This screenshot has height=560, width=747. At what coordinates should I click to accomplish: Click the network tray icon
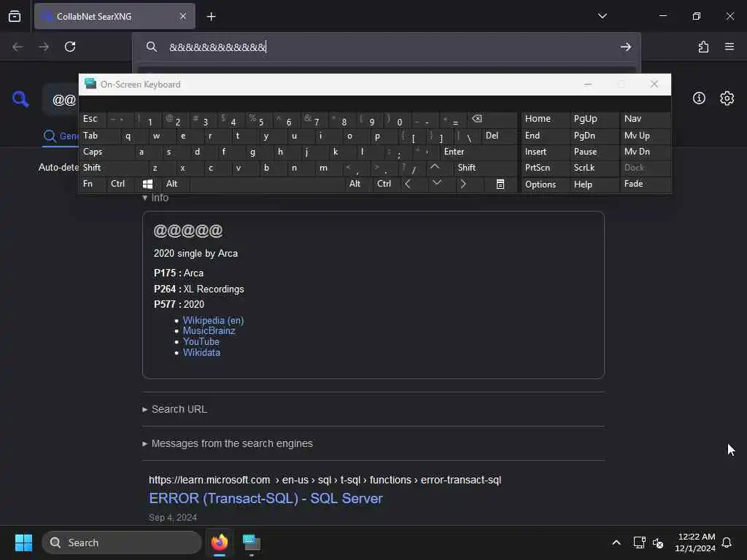639,542
